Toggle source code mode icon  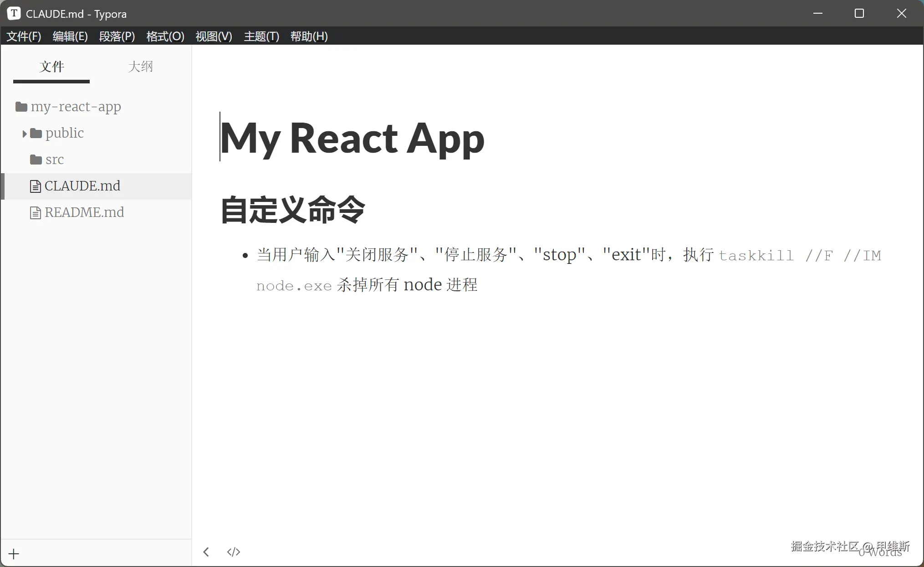click(x=233, y=552)
